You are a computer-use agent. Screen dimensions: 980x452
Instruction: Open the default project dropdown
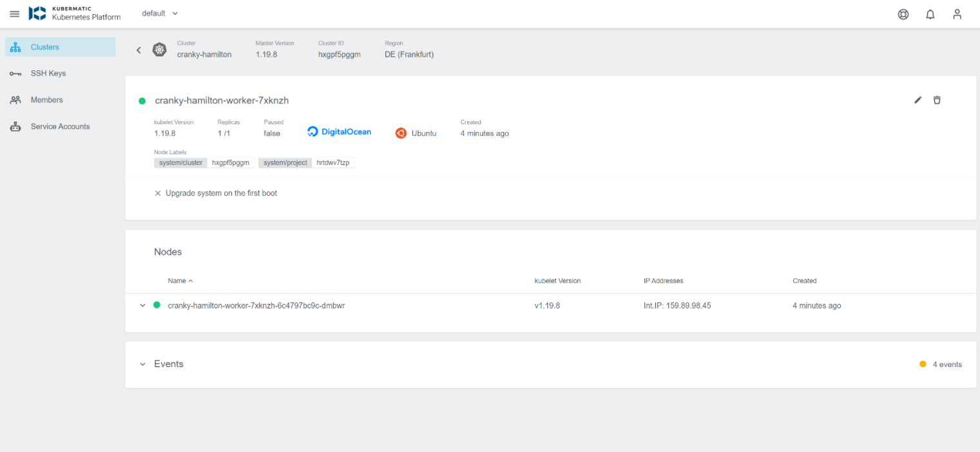pyautogui.click(x=159, y=13)
